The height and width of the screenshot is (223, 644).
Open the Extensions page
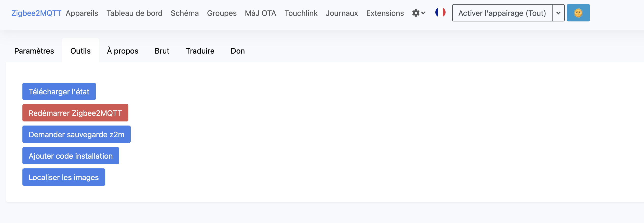(385, 13)
